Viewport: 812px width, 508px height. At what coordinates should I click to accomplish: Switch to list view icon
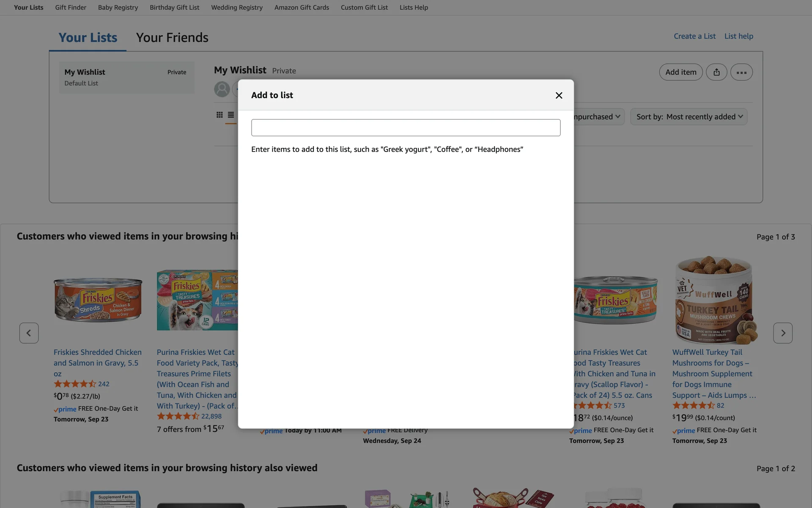(231, 115)
